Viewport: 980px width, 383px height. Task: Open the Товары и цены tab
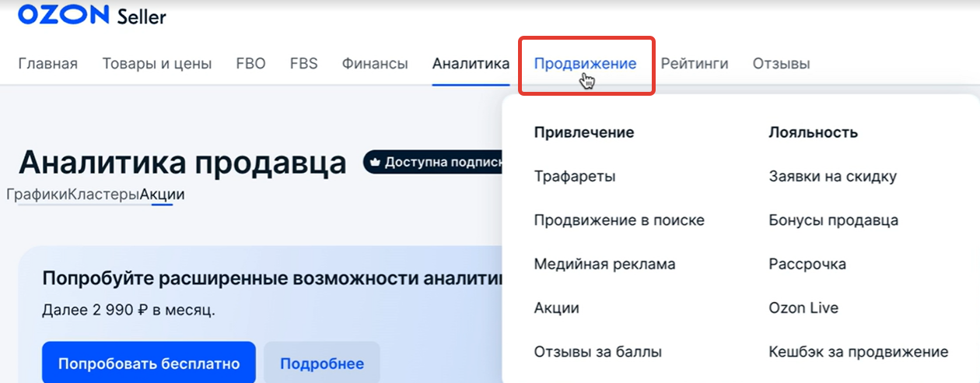click(x=157, y=64)
